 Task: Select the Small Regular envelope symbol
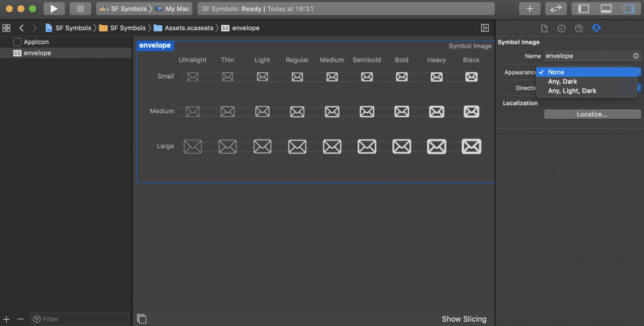(297, 77)
